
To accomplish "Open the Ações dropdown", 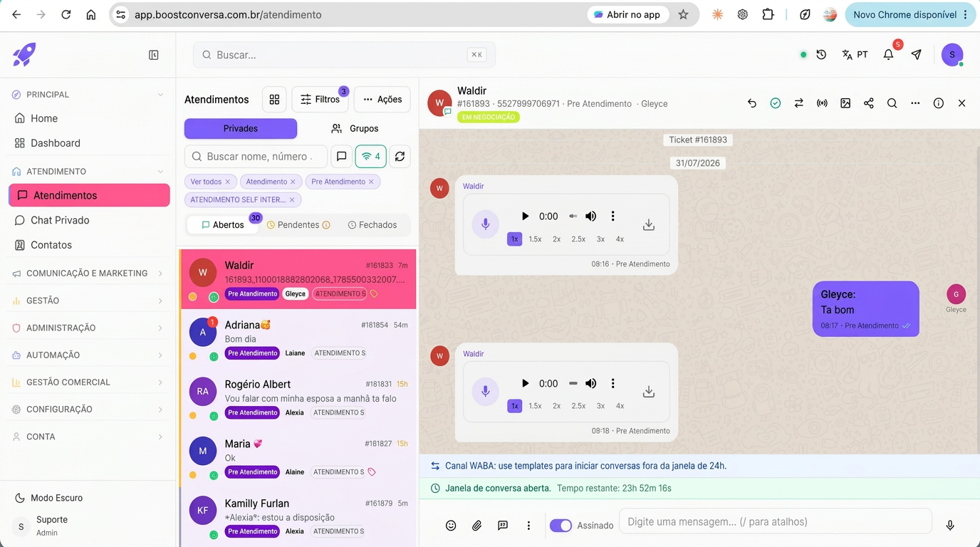I will [x=382, y=100].
